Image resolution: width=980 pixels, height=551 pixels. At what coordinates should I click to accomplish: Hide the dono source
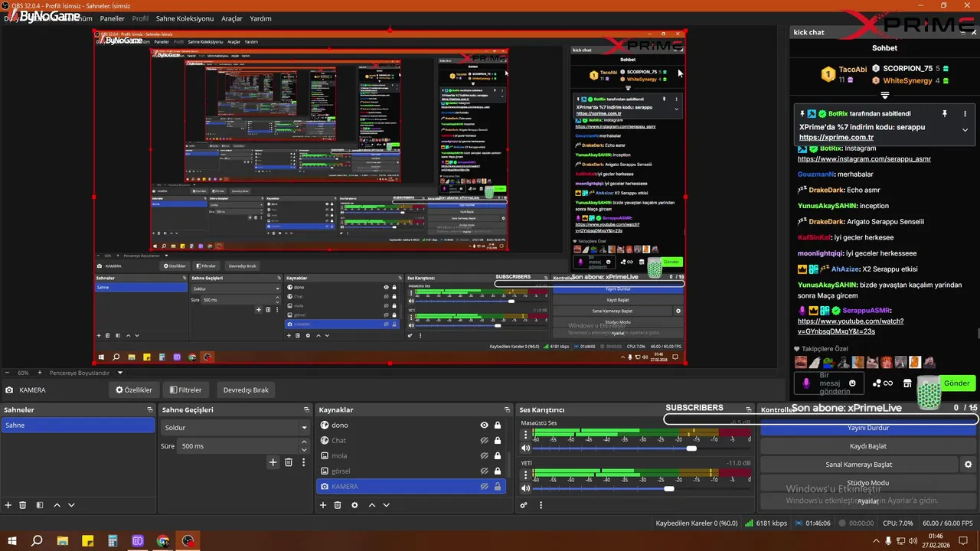[x=484, y=425]
